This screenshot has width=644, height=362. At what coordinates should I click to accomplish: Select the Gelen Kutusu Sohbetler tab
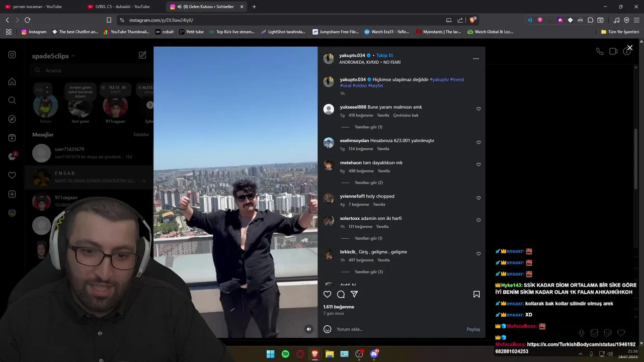pyautogui.click(x=206, y=7)
